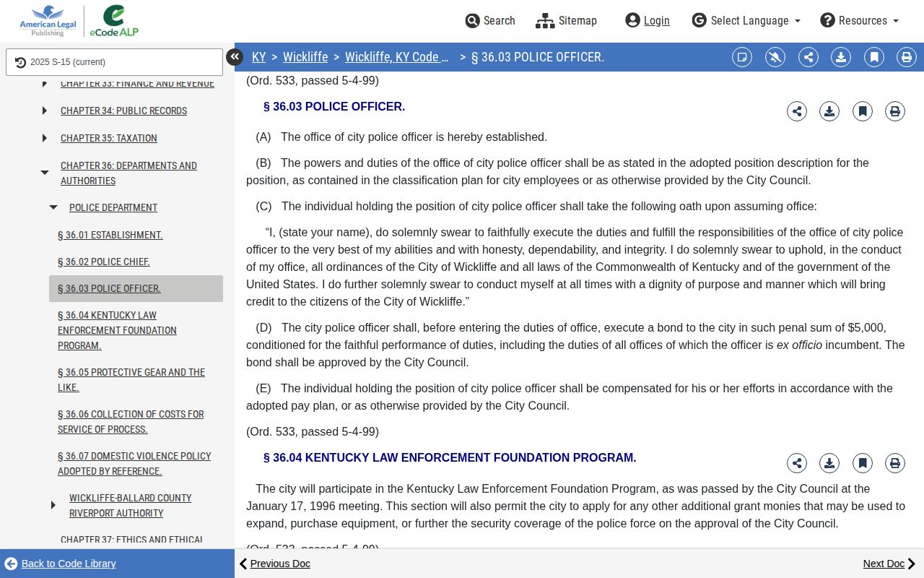This screenshot has width=924, height=578.
Task: Expand Chapter 35: Taxation
Action: click(45, 138)
